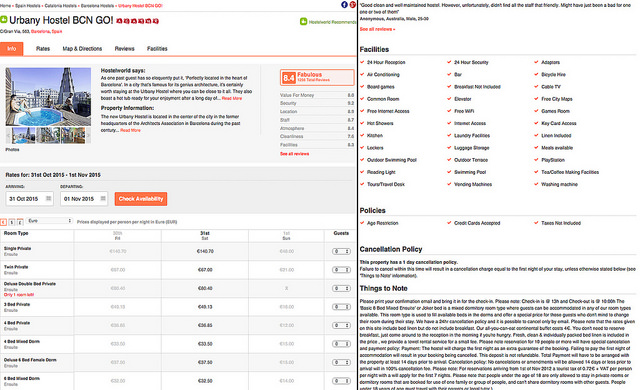The height and width of the screenshot is (390, 640).
Task: Open the Reviews tab
Action: [124, 49]
